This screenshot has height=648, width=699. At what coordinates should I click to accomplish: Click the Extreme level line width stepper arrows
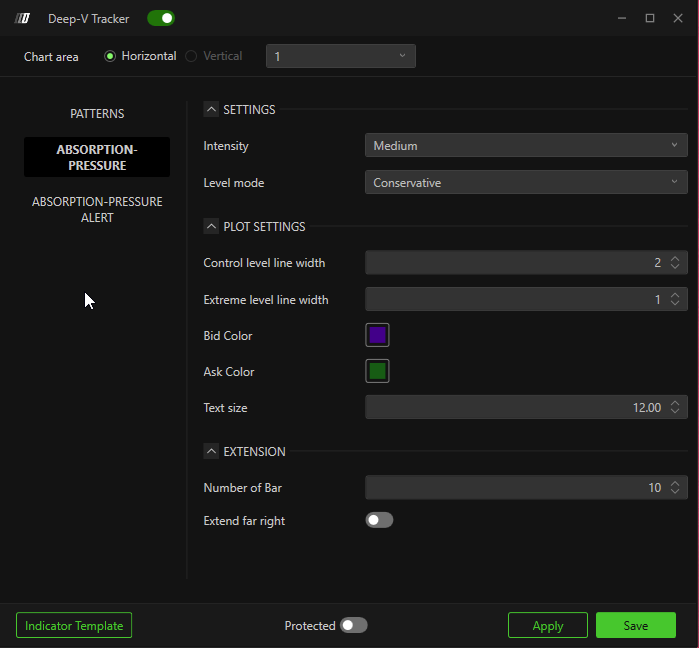(675, 300)
